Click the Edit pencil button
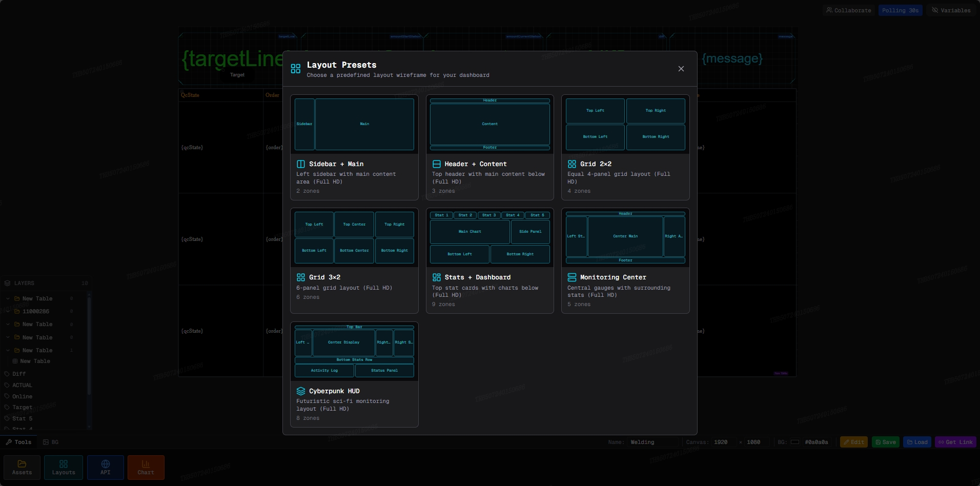 coord(854,442)
